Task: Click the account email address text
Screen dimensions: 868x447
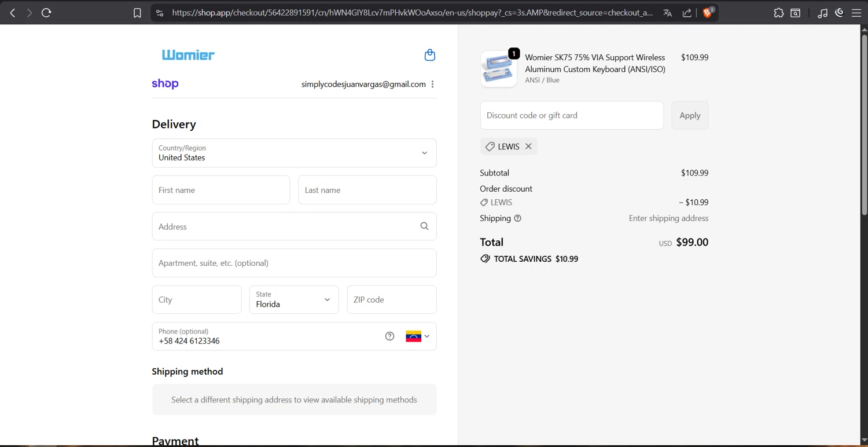Action: click(x=363, y=84)
